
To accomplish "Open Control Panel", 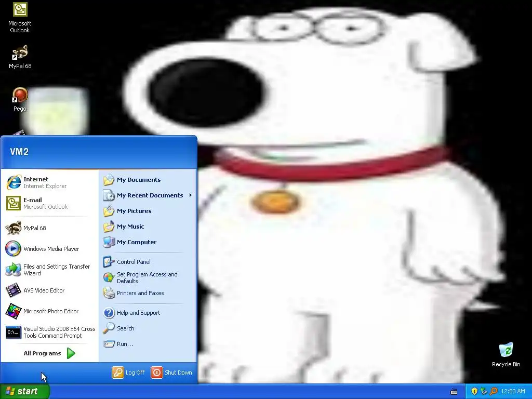I will tap(148, 262).
